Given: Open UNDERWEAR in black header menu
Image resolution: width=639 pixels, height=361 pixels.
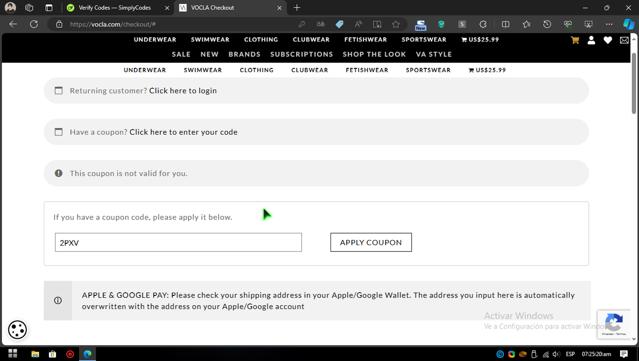Looking at the screenshot, I should (155, 40).
